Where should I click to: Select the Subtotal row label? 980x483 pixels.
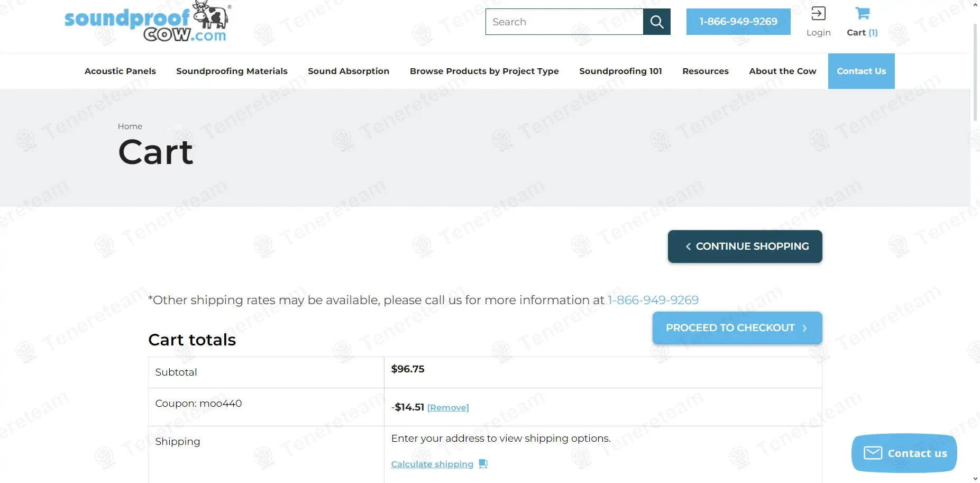coord(176,372)
